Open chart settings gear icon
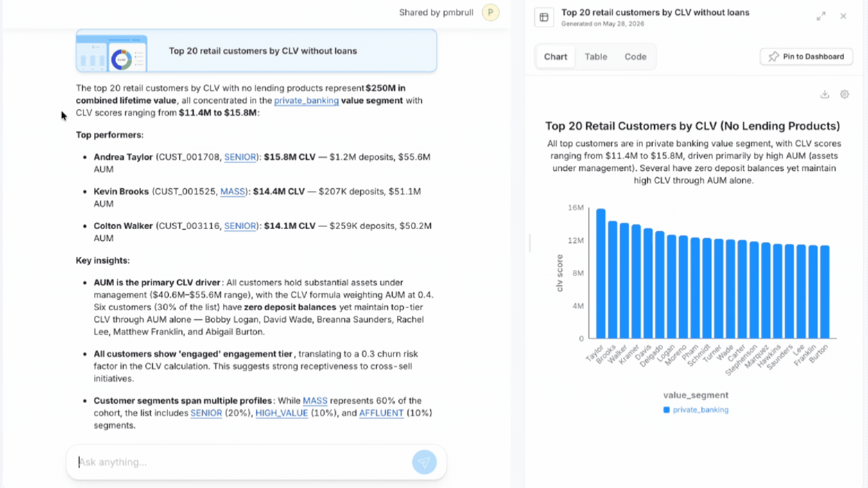This screenshot has width=868, height=488. 844,94
